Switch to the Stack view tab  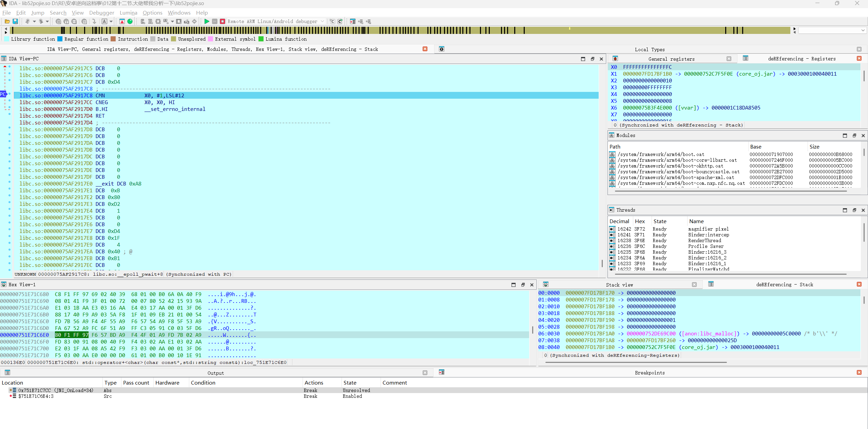(619, 285)
